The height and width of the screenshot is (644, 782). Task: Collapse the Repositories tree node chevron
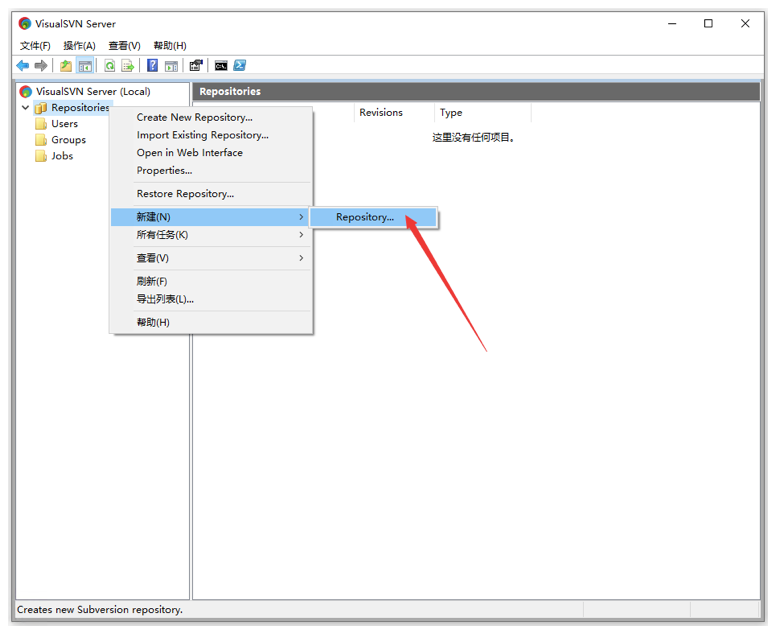pyautogui.click(x=25, y=108)
